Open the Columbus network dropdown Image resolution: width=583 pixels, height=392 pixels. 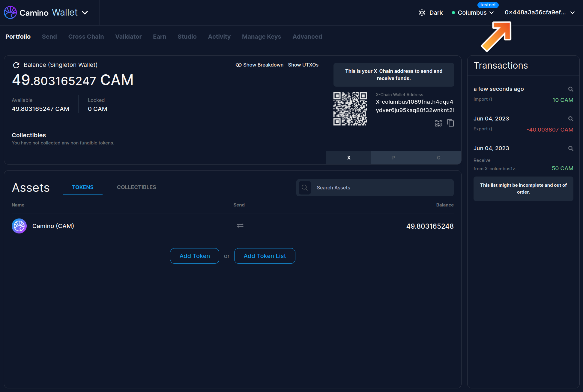[x=473, y=13]
